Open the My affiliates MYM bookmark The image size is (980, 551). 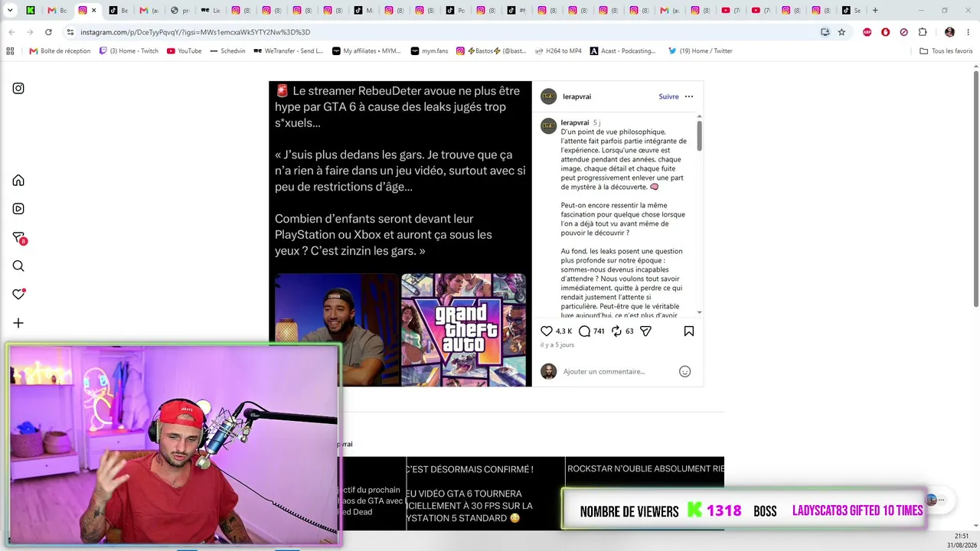tap(367, 51)
